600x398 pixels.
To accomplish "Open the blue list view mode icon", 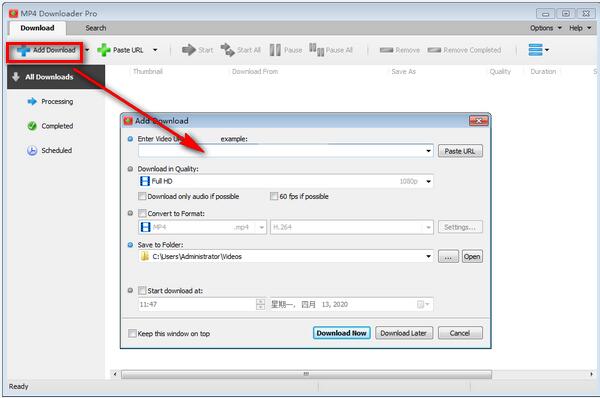I will pyautogui.click(x=535, y=50).
